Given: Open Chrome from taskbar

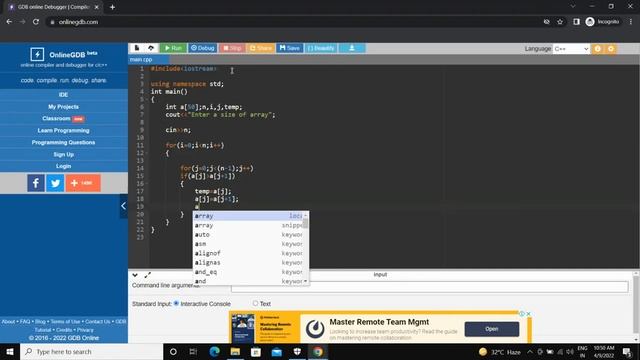Looking at the screenshot, I should [318, 351].
